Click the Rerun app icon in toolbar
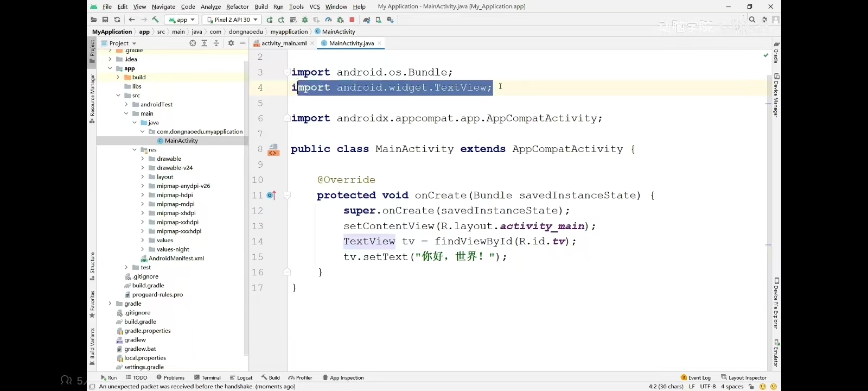 click(x=270, y=20)
